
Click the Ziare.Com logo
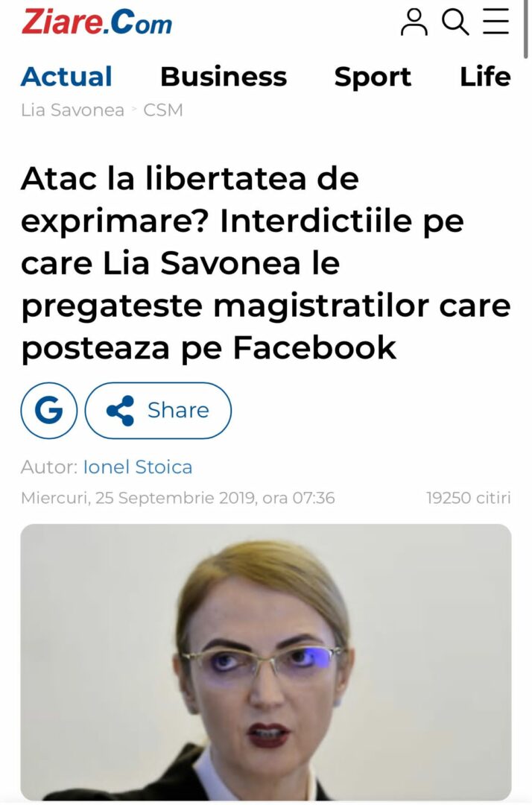click(x=96, y=22)
